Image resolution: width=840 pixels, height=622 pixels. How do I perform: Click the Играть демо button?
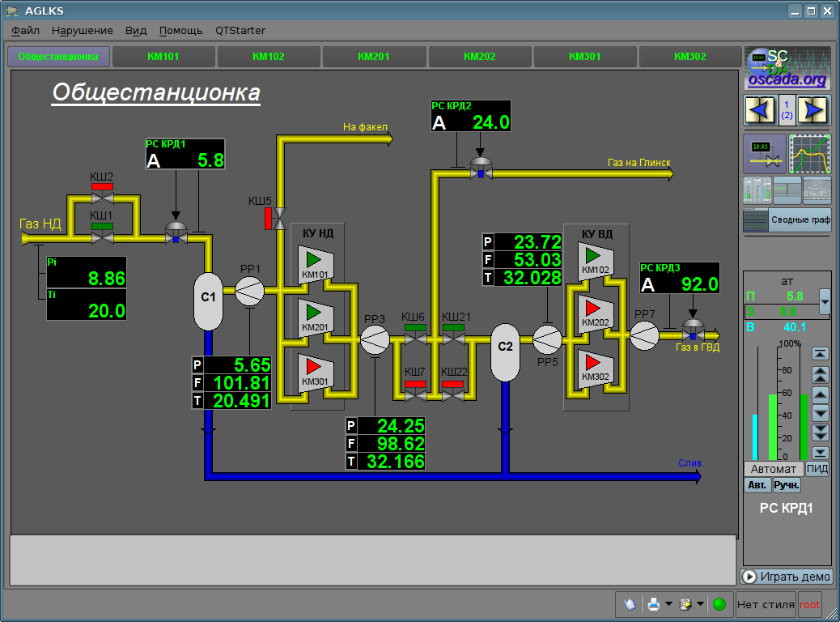787,577
